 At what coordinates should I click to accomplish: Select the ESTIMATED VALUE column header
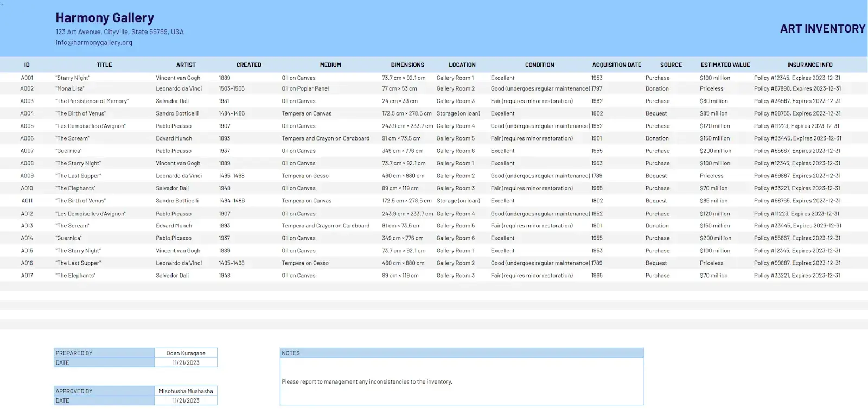coord(725,65)
